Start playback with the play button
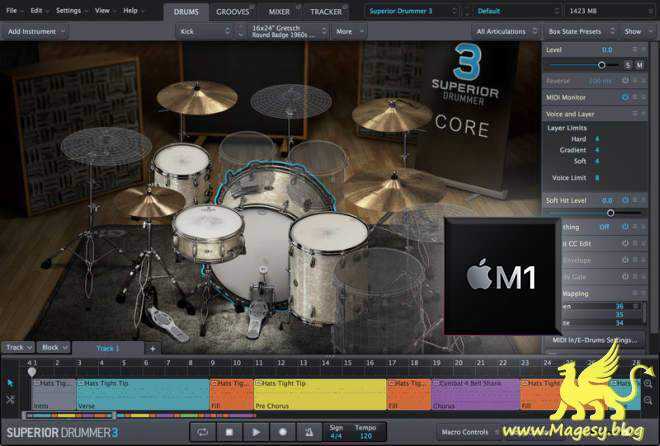 coord(256,432)
